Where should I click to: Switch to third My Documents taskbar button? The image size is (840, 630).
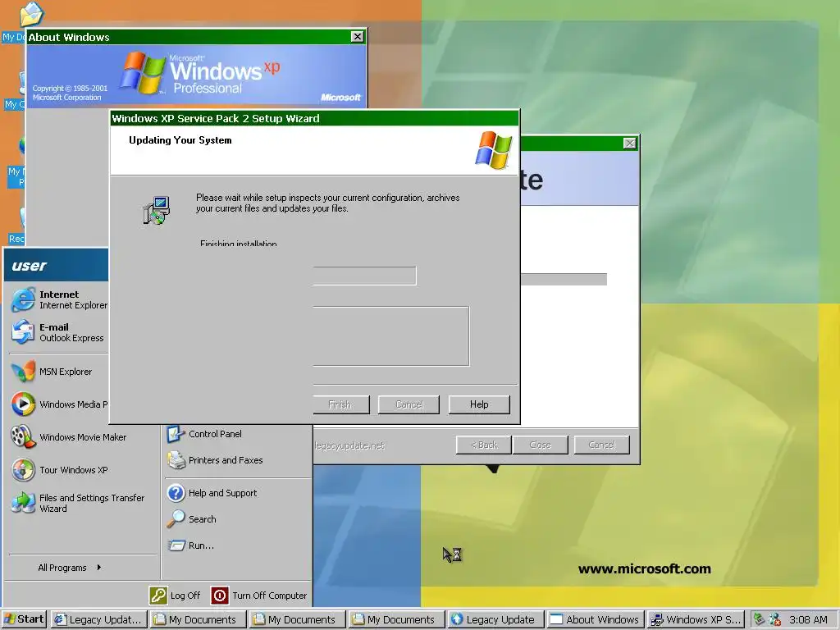pyautogui.click(x=396, y=619)
